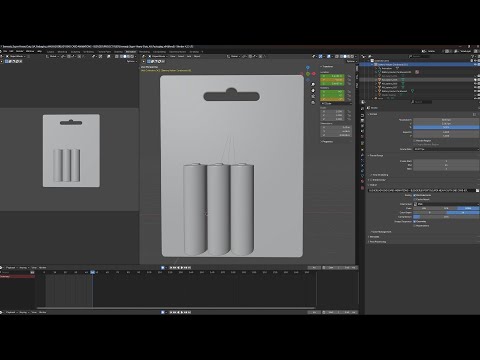Open the World properties tab
This screenshot has height=360, width=480.
click(362, 136)
